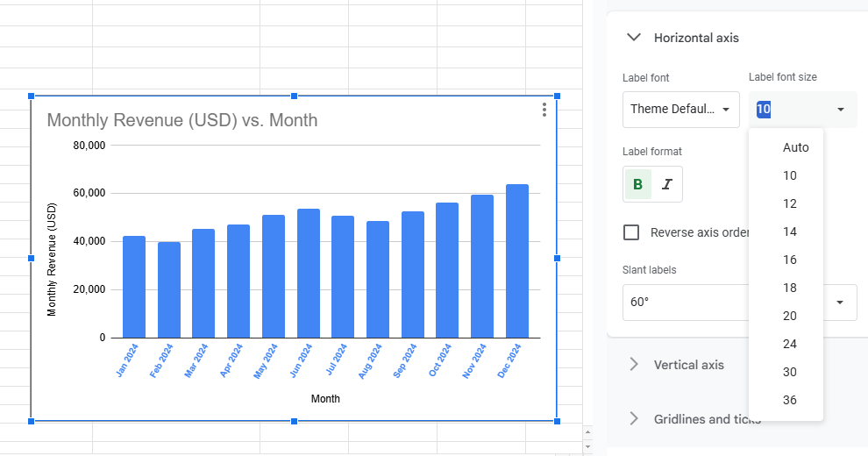Click the top-left chart resize handle
This screenshot has width=868, height=456.
(x=32, y=96)
